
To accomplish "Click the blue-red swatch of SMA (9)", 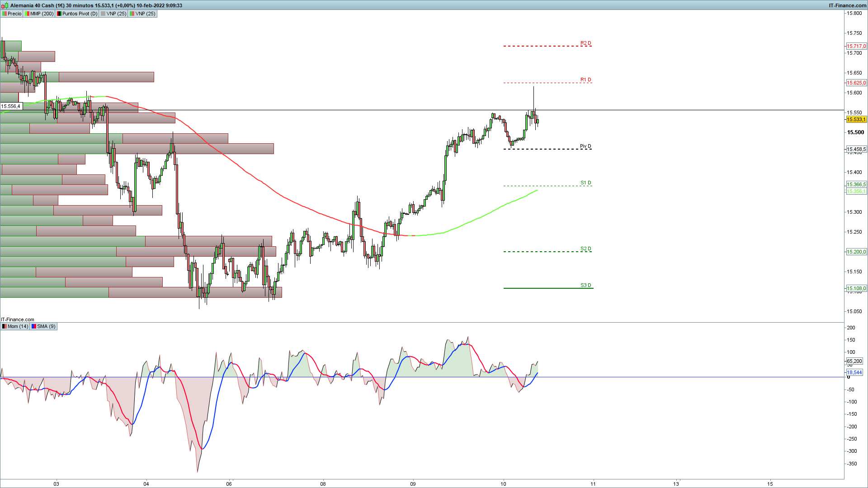I will coord(34,326).
